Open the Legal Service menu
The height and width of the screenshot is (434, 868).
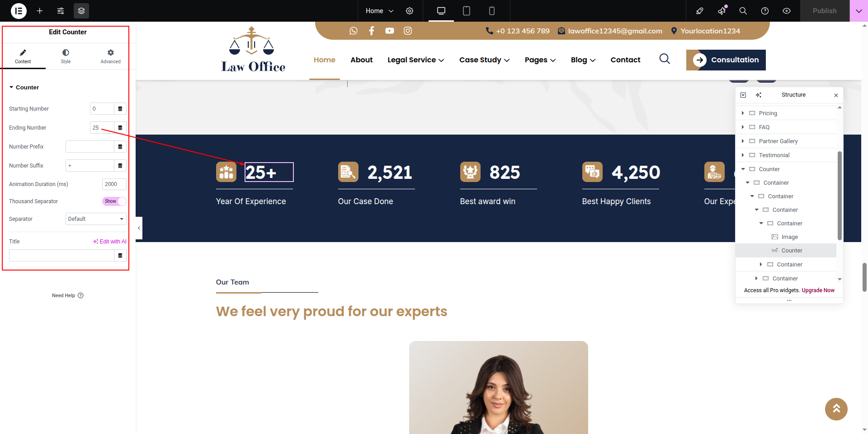416,60
